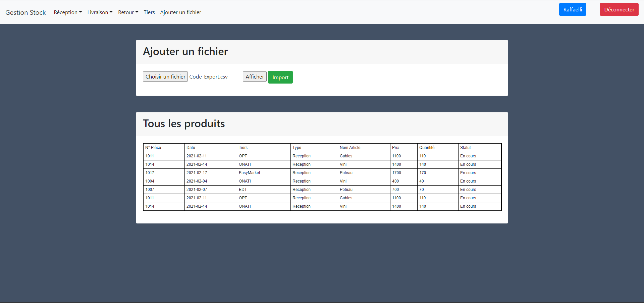This screenshot has width=644, height=303.
Task: Expand the Retour dropdown in navbar
Action: 128,12
